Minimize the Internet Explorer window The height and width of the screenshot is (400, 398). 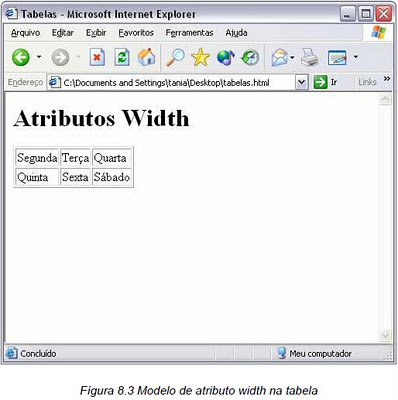(348, 14)
